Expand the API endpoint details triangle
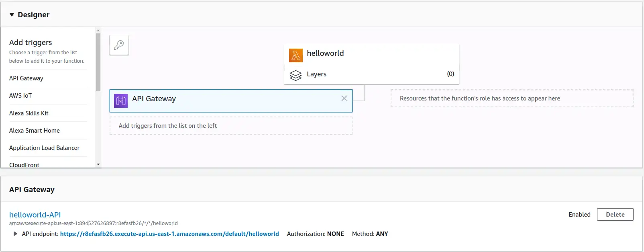644x252 pixels. pyautogui.click(x=15, y=234)
